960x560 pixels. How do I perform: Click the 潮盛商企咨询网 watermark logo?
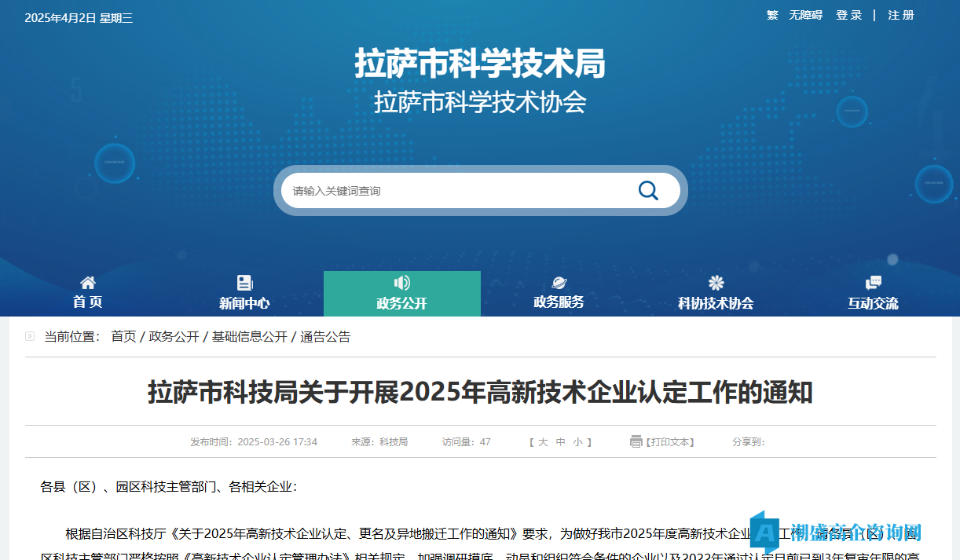coord(837,532)
